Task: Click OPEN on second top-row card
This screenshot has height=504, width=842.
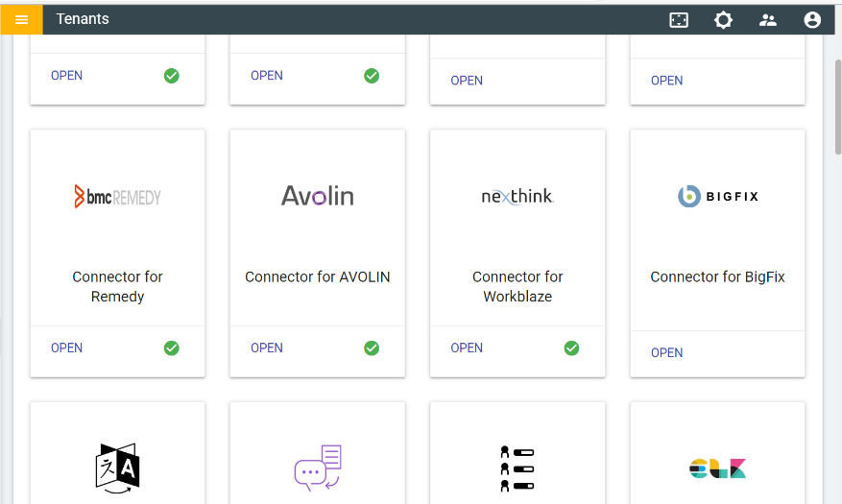Action: pos(266,76)
